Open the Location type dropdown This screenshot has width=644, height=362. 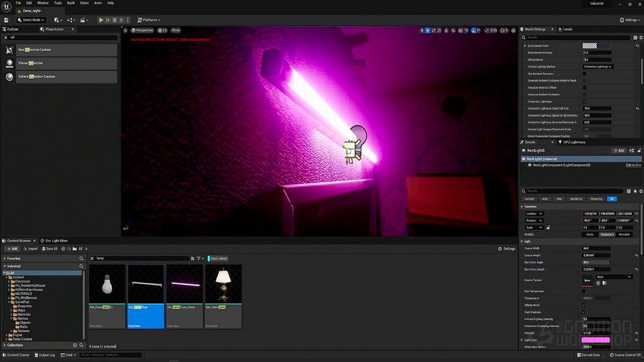click(534, 213)
